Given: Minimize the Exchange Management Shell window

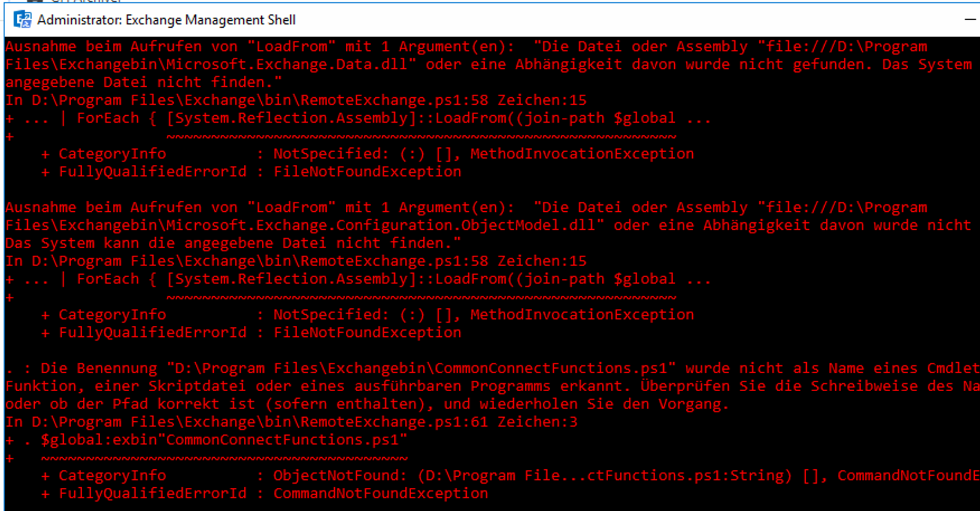Looking at the screenshot, I should coord(970,20).
